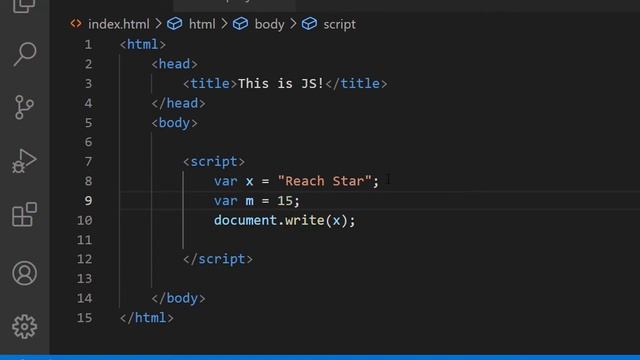640x360 pixels.
Task: Click the opening <body> tag on line 5
Action: click(174, 123)
